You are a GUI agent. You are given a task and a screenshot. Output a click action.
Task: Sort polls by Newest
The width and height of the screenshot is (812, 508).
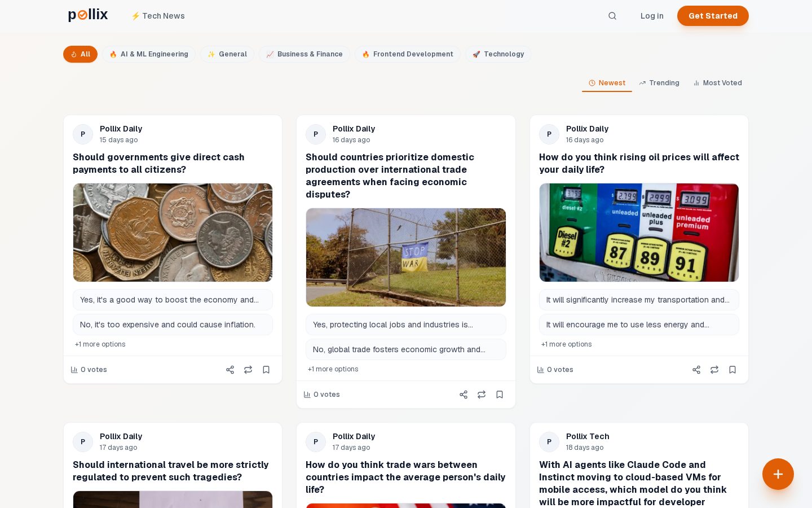pos(607,83)
